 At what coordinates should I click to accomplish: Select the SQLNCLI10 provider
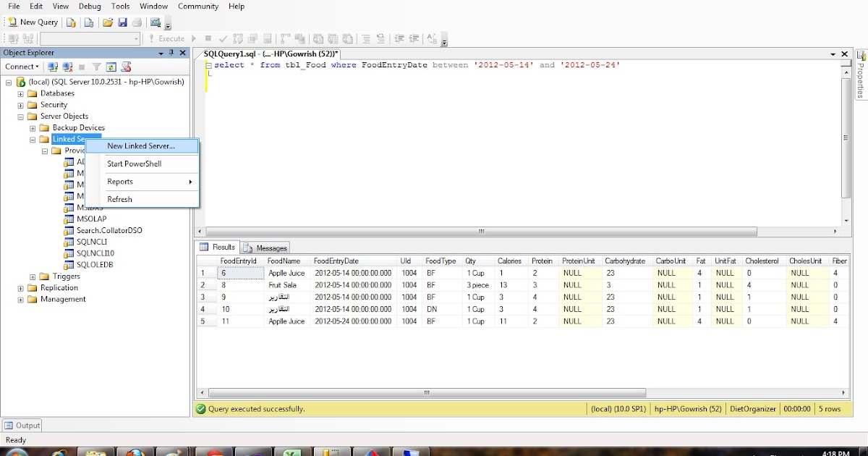[x=89, y=253]
